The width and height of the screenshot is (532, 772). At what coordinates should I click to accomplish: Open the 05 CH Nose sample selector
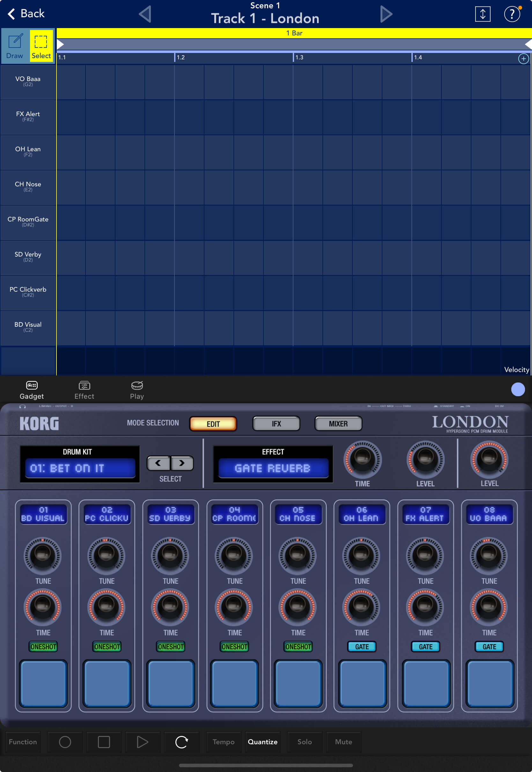click(298, 514)
